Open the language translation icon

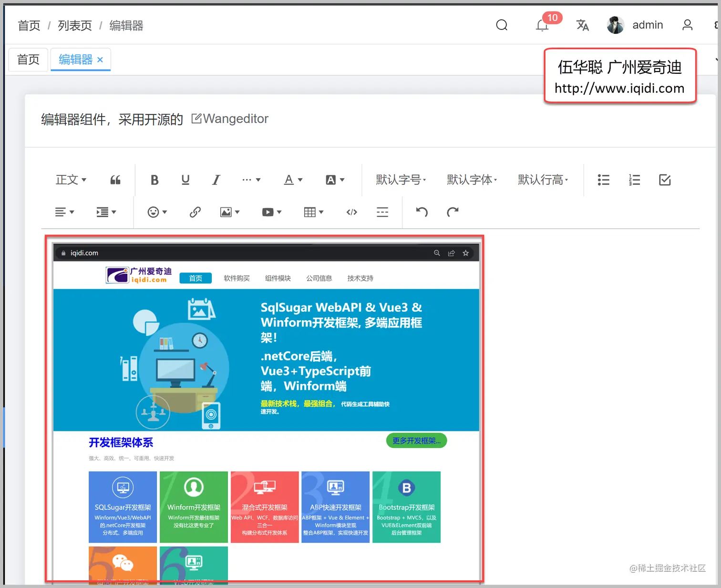click(x=582, y=25)
